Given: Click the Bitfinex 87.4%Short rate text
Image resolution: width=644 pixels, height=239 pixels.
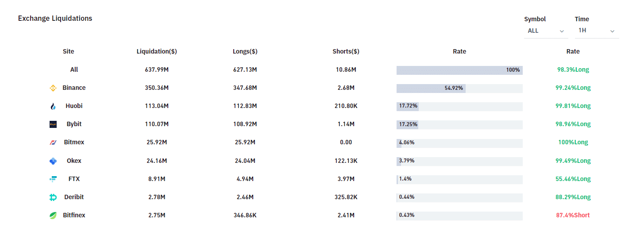Looking at the screenshot, I should tap(573, 215).
